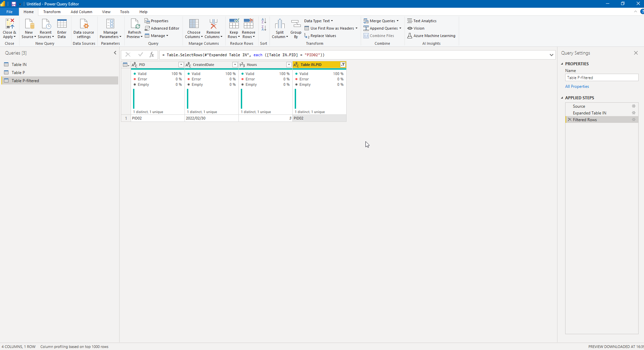The image size is (644, 350).
Task: Click the Group By icon
Action: [x=296, y=24]
